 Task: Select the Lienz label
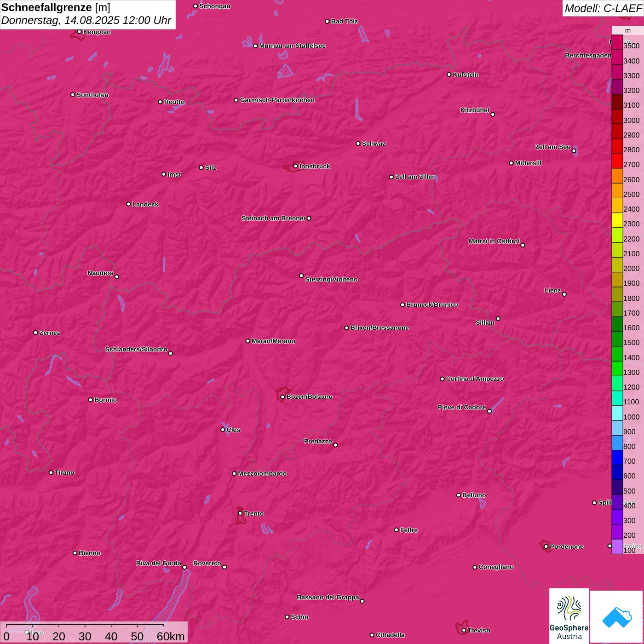[x=552, y=290]
